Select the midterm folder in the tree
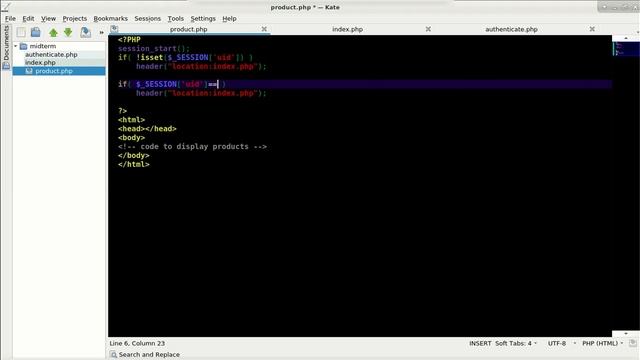640x360 pixels. (42, 46)
